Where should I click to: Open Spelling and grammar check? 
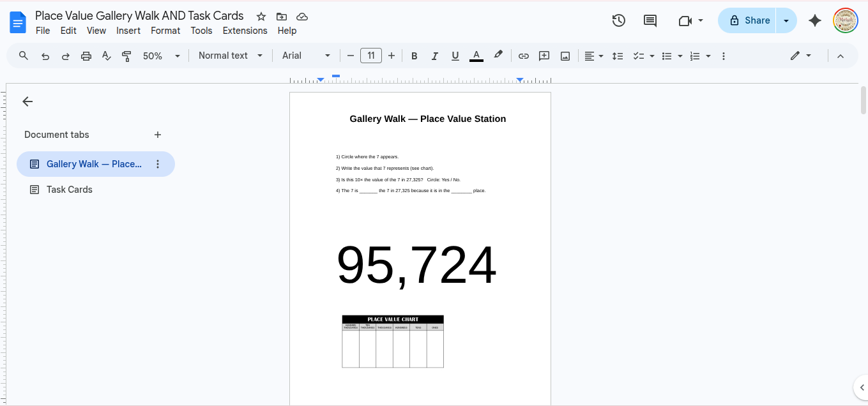106,56
